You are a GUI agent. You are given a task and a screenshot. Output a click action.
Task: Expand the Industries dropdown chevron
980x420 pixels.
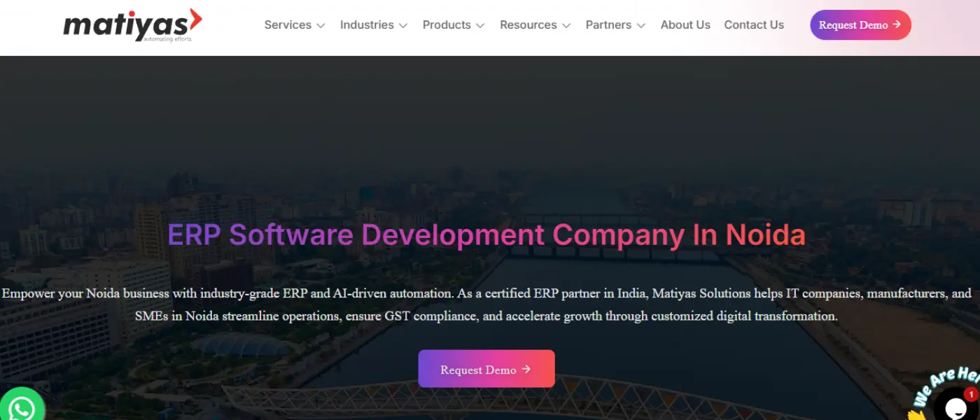coord(403,26)
